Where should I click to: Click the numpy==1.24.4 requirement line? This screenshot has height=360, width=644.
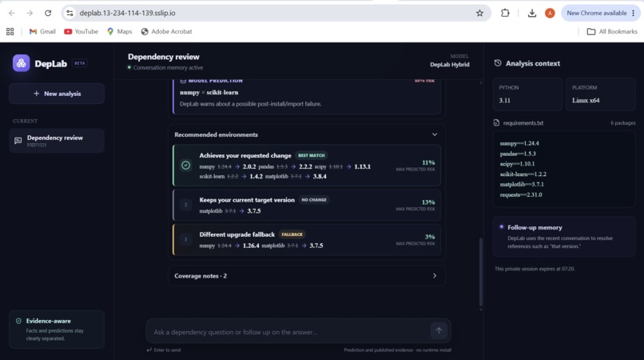(x=519, y=143)
